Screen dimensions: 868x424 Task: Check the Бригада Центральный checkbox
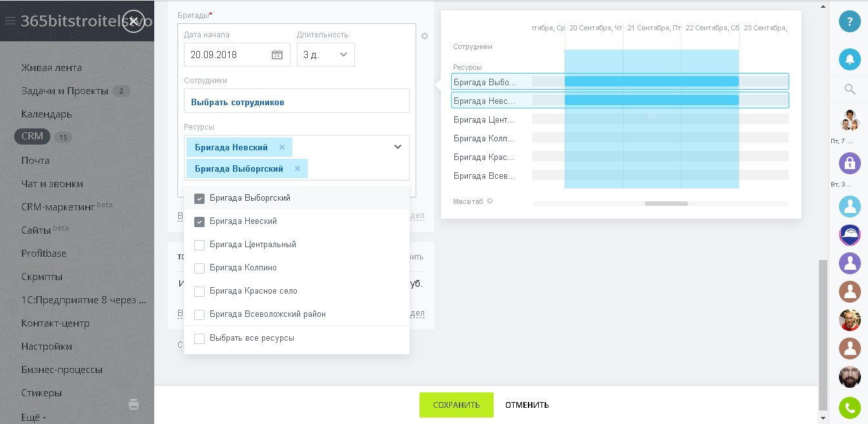point(199,245)
